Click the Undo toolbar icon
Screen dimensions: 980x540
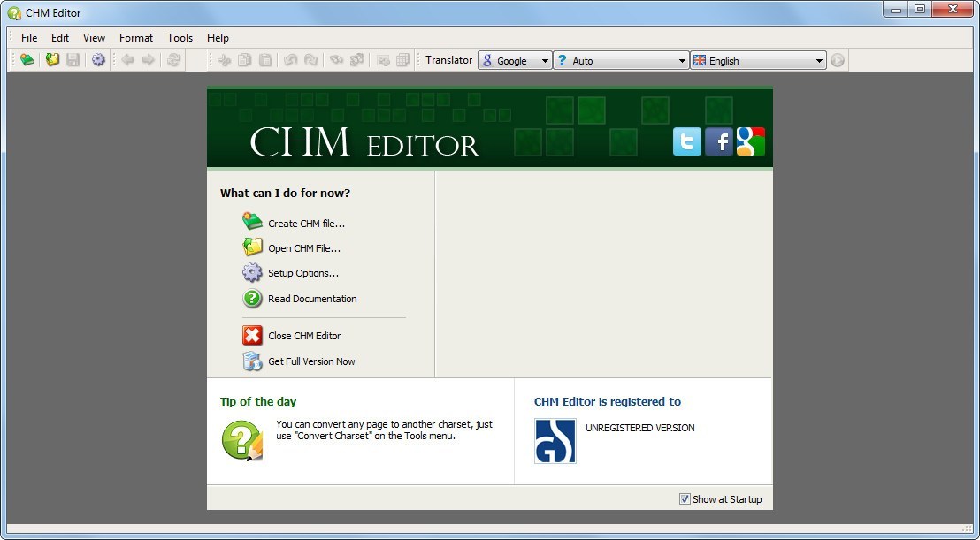click(290, 60)
